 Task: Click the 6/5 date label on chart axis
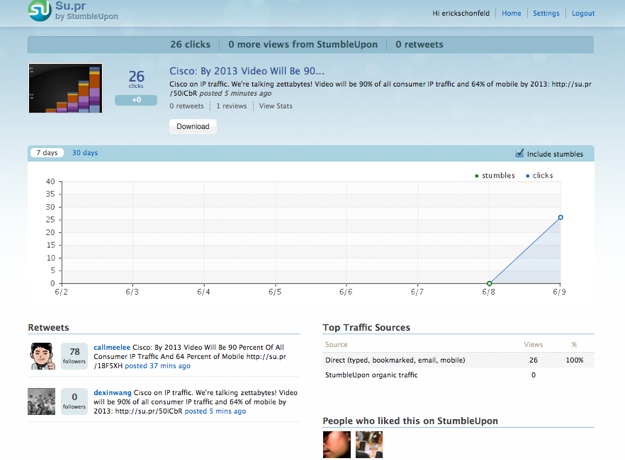275,292
